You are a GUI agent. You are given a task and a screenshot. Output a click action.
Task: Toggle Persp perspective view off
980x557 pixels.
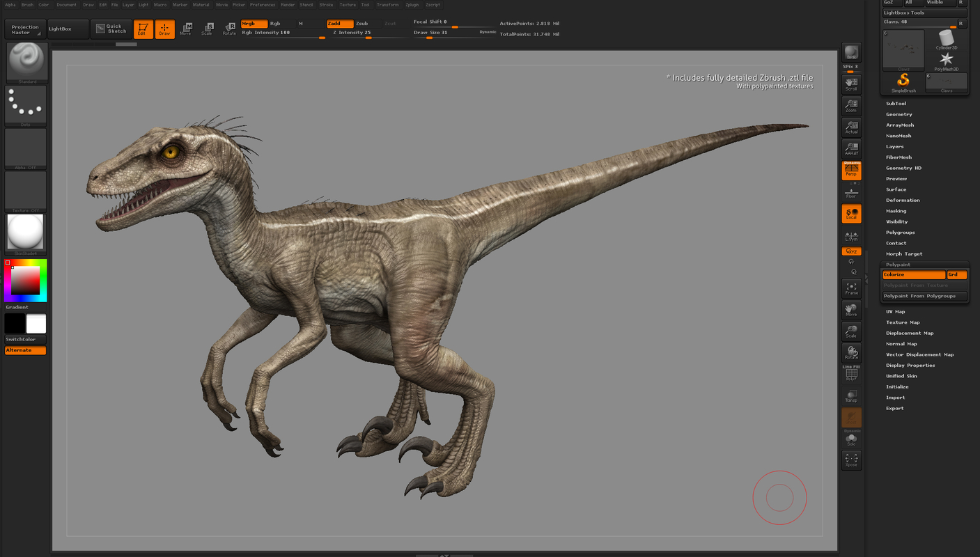(x=851, y=169)
